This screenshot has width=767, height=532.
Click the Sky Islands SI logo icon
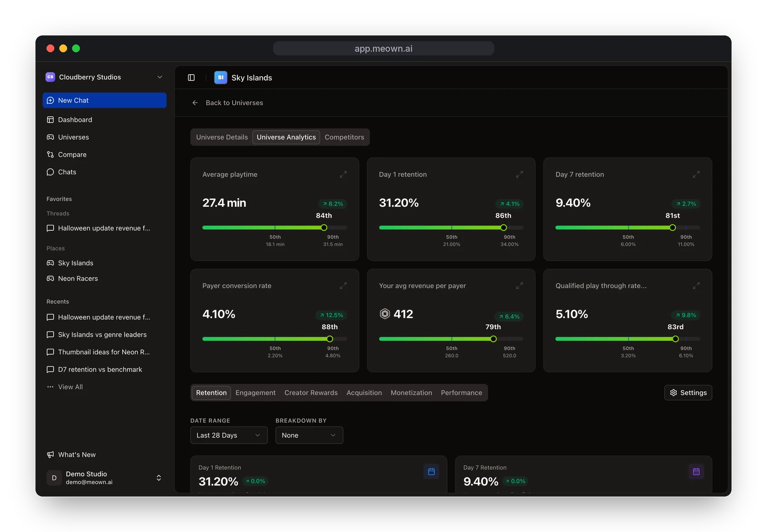[221, 78]
